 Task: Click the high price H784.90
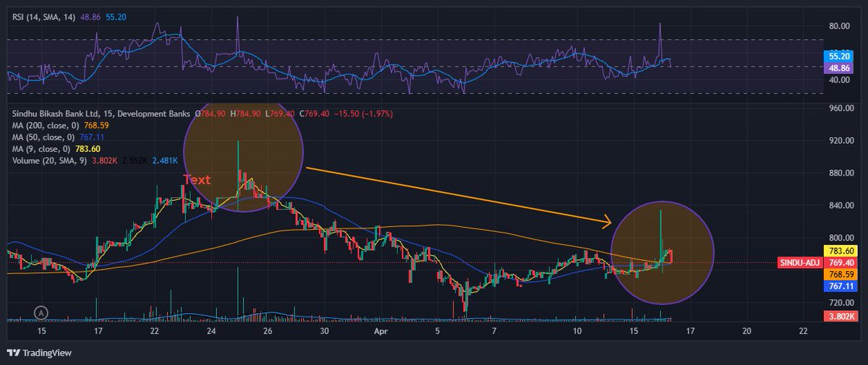pyautogui.click(x=246, y=113)
